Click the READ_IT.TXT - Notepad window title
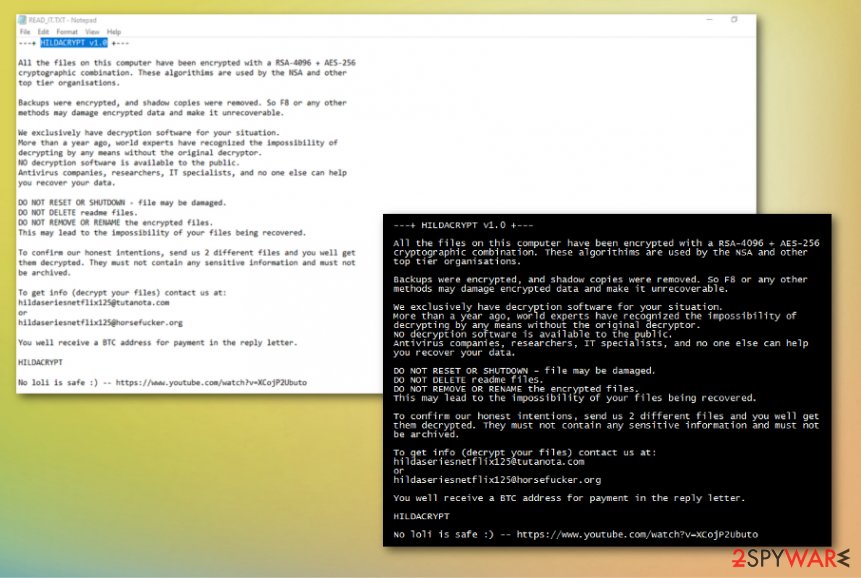This screenshot has height=578, width=861. [x=63, y=20]
